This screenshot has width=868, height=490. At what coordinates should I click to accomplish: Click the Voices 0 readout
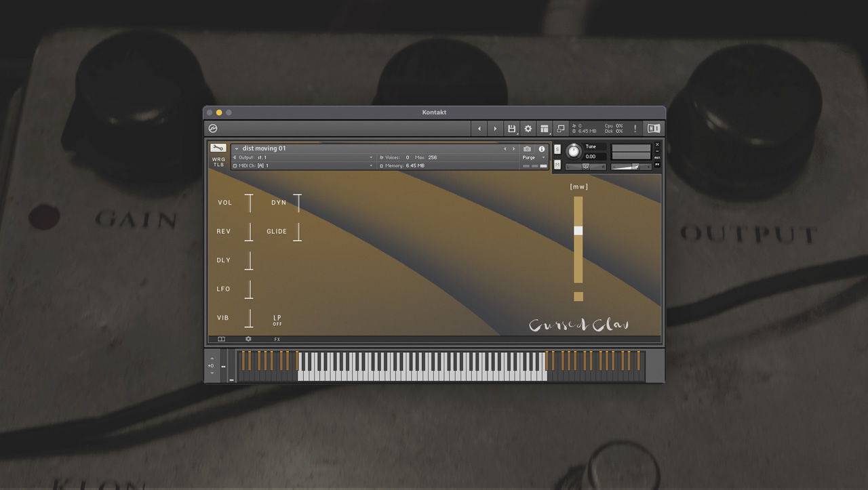click(394, 157)
